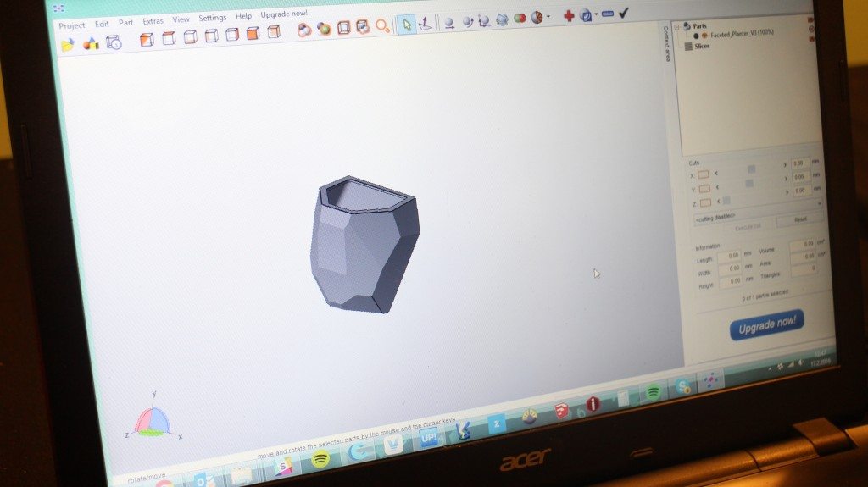
Task: Open dropdown arrow beside segmented sphere icon
Action: click(x=548, y=17)
